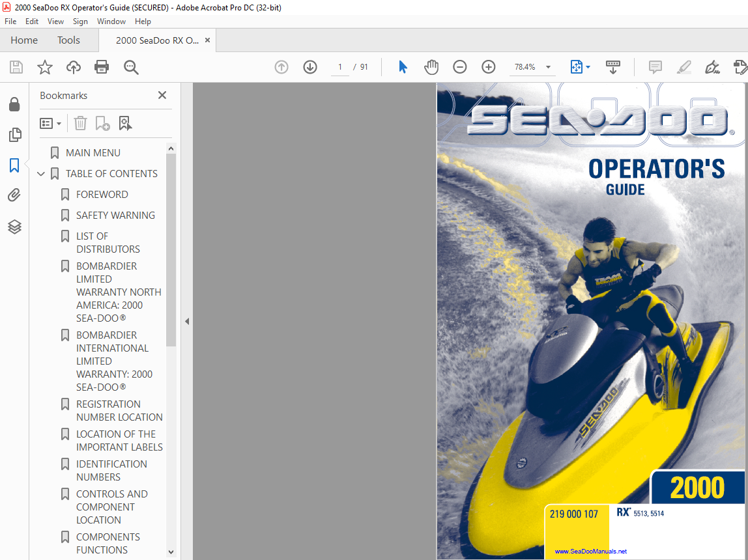Select the TABLE OF CONTENTS bookmark label
748x560 pixels.
tap(111, 174)
